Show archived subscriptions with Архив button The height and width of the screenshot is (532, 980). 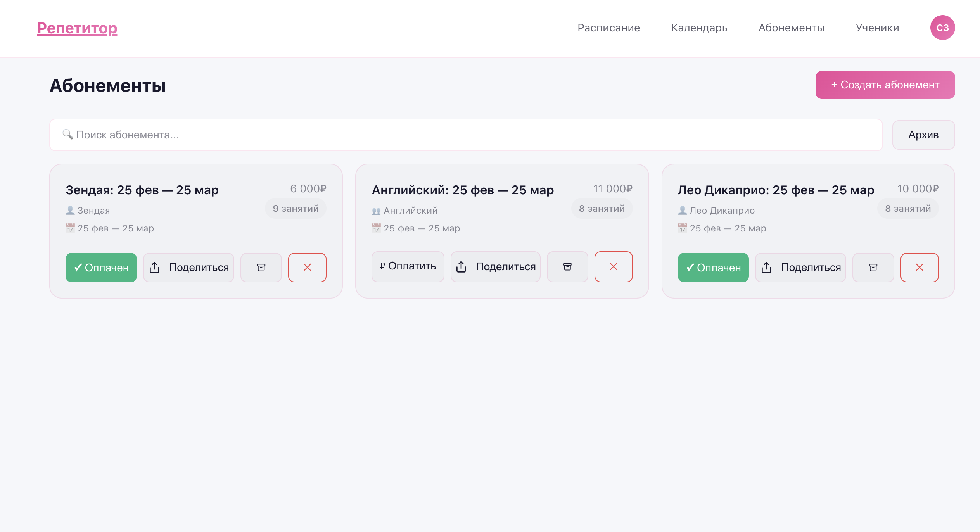coord(923,135)
